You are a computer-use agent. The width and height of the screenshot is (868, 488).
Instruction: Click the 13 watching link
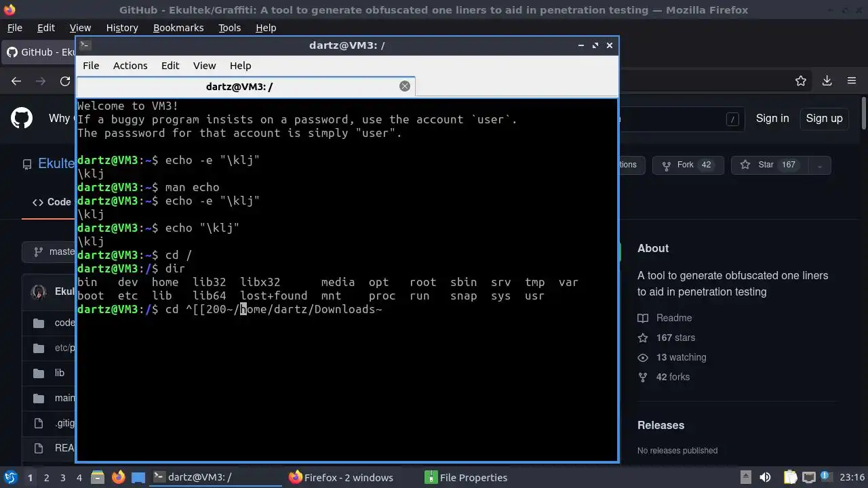[672, 357]
